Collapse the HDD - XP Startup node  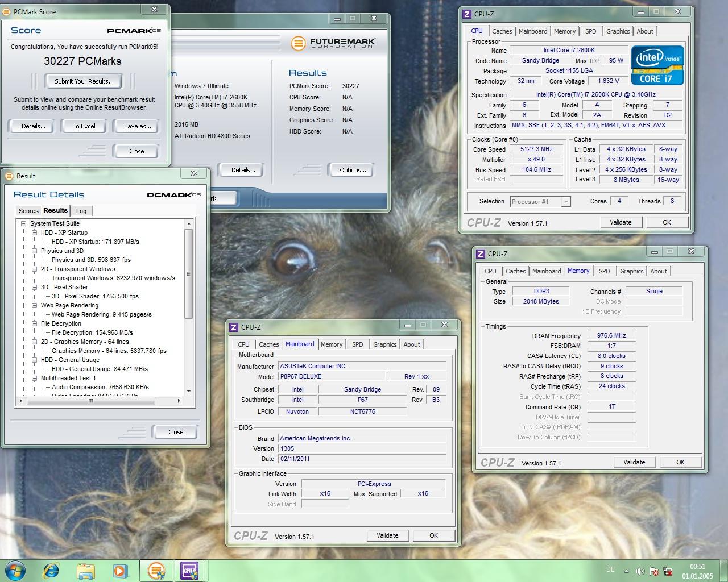35,232
